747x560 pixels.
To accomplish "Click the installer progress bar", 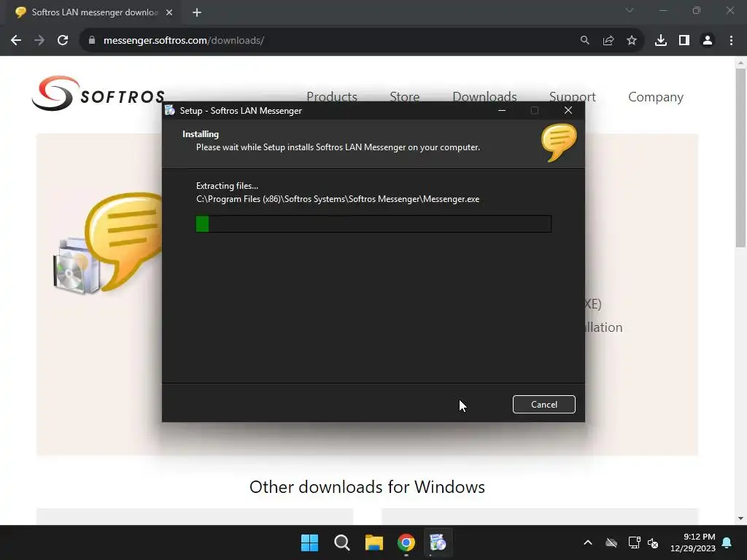I will coord(373,224).
